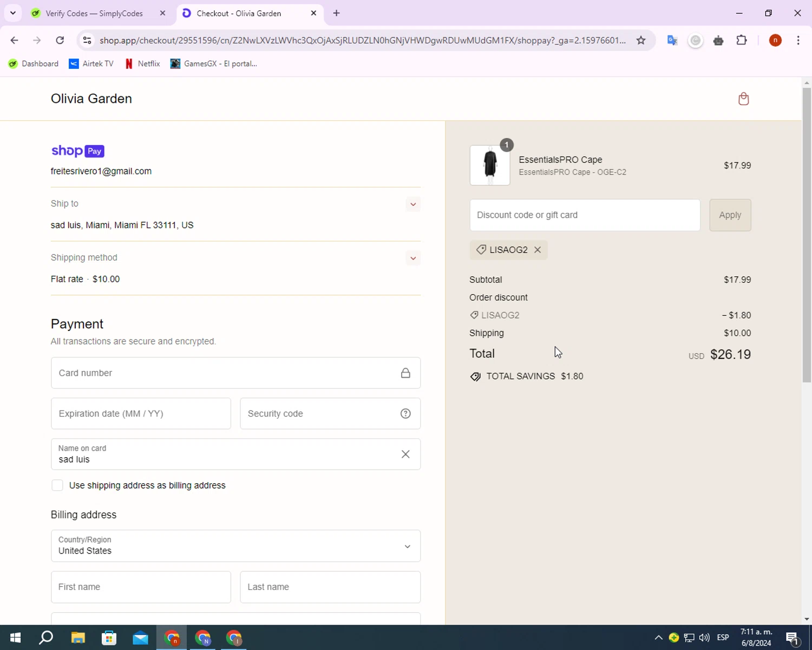Close the Checkout Olivia Garden tab
This screenshot has width=812, height=650.
313,13
